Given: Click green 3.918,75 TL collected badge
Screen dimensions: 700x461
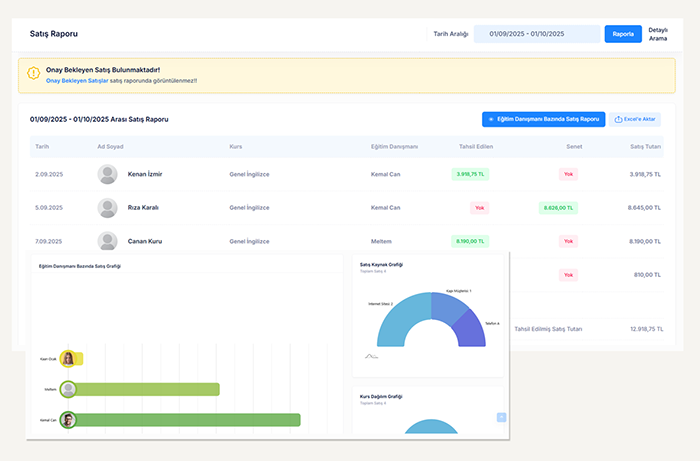Looking at the screenshot, I should [x=469, y=174].
